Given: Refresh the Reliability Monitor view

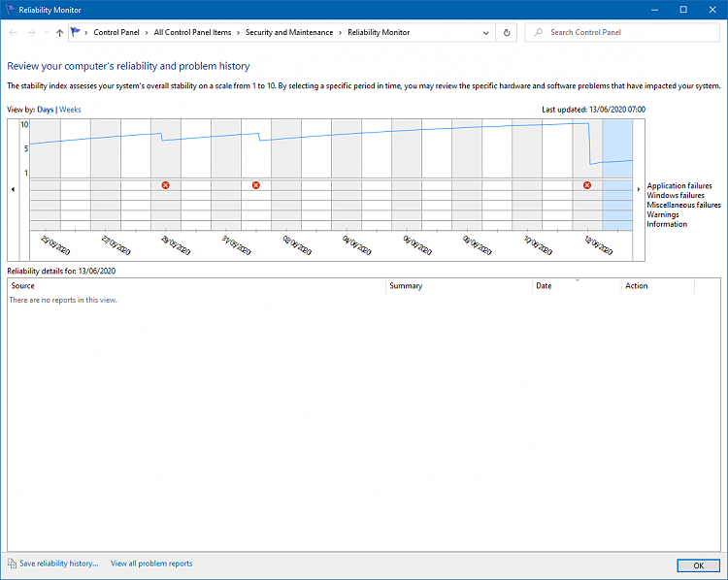Looking at the screenshot, I should pos(507,32).
